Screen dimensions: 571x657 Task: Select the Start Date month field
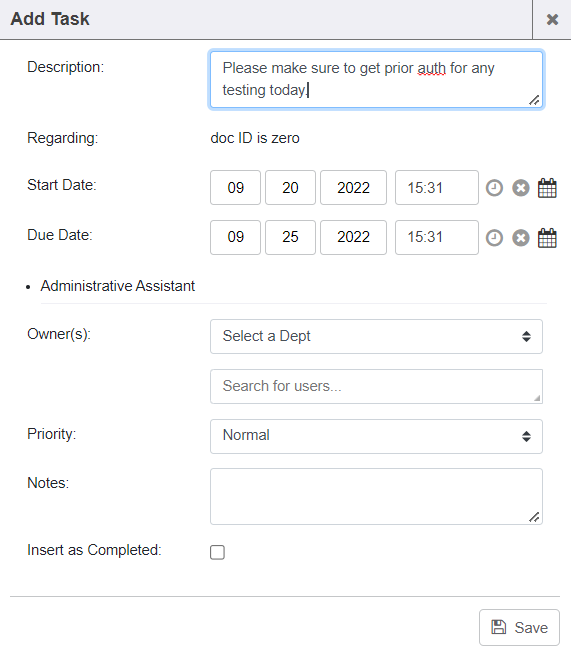[x=235, y=187]
